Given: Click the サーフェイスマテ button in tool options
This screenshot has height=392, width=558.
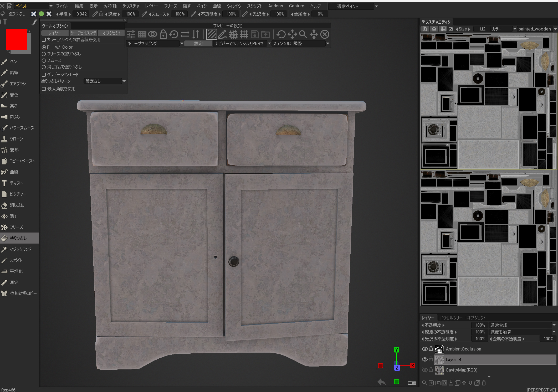Looking at the screenshot, I should click(x=83, y=33).
